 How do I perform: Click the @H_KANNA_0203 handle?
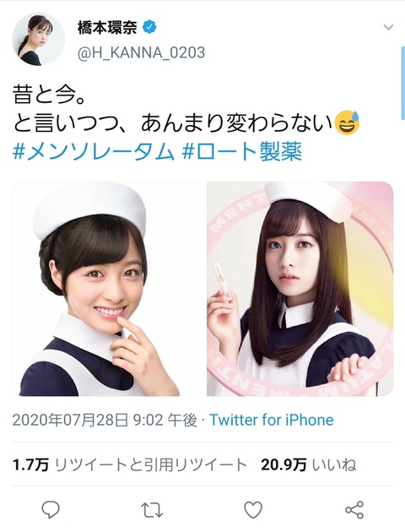coord(141,53)
